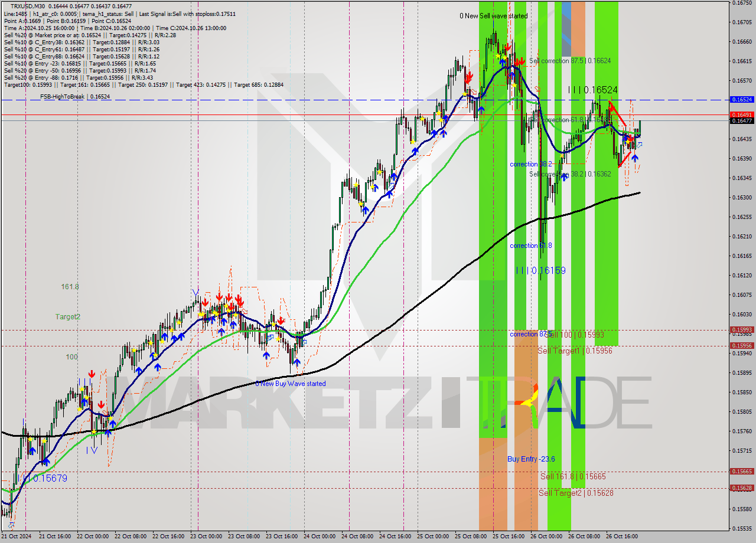Viewport: 756px width, 543px height.
Task: Click the red 0.15628 price tag on axis
Action: [742, 488]
